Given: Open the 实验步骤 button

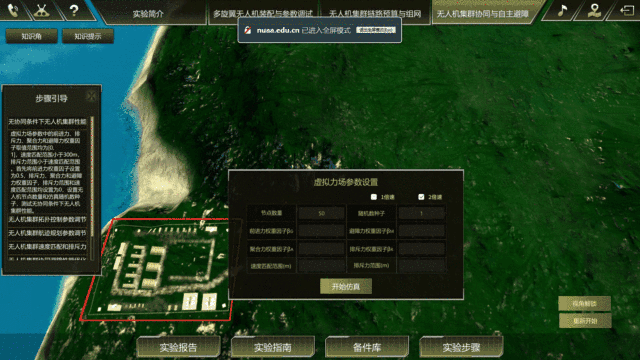Looking at the screenshot, I should coord(461,347).
